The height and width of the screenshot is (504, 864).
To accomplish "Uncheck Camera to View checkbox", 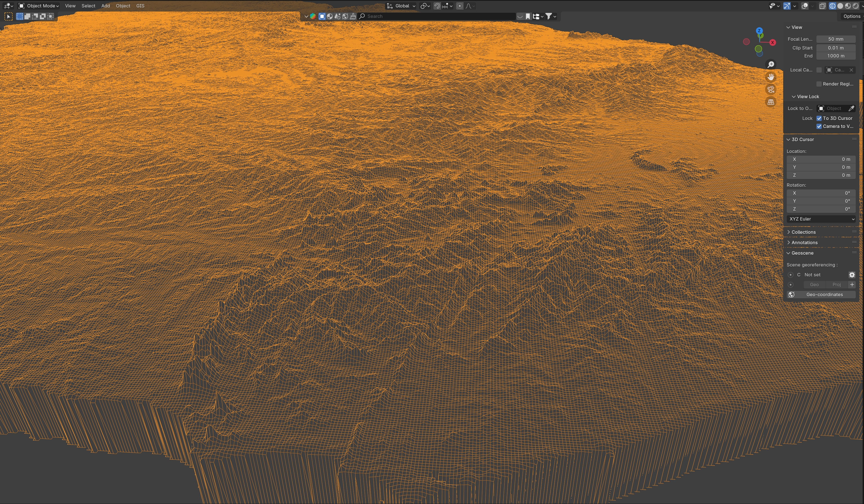I will pyautogui.click(x=819, y=126).
